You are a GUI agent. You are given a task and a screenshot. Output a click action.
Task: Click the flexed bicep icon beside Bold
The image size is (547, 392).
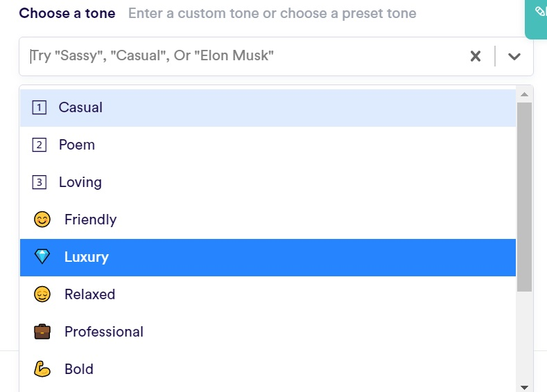tap(42, 369)
